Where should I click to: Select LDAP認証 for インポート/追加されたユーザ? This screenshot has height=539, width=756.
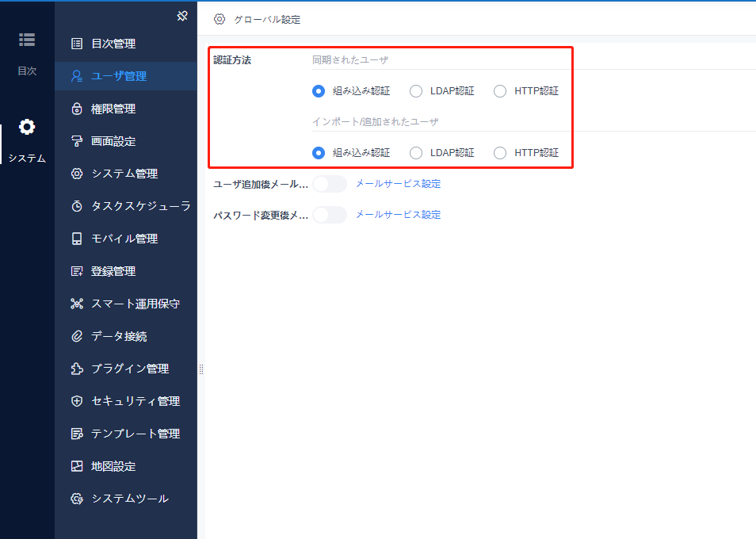tap(415, 153)
